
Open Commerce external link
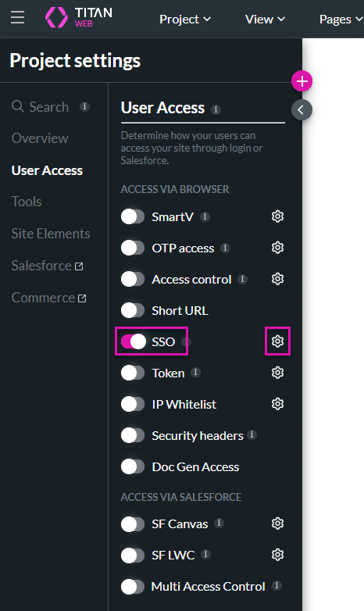tap(48, 298)
